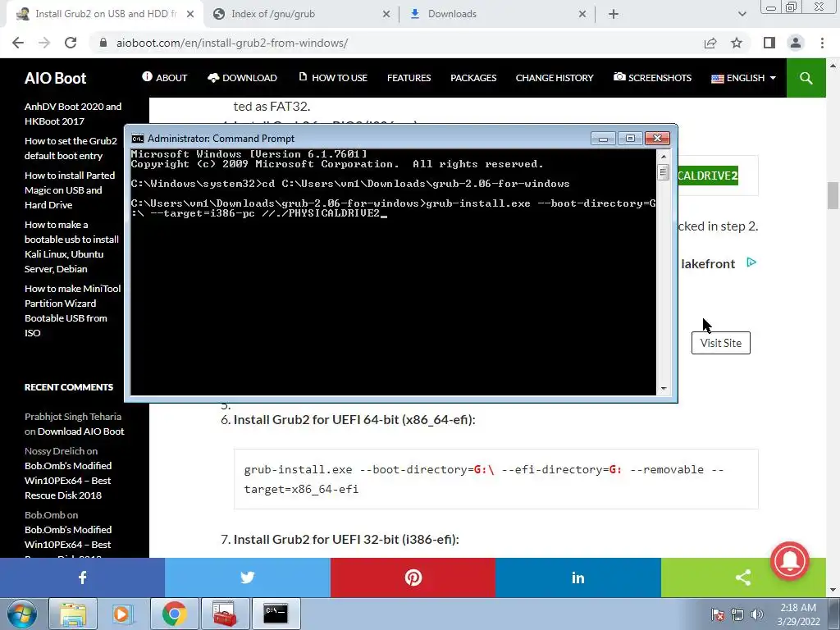Click the AIO Boot site logo

[55, 78]
